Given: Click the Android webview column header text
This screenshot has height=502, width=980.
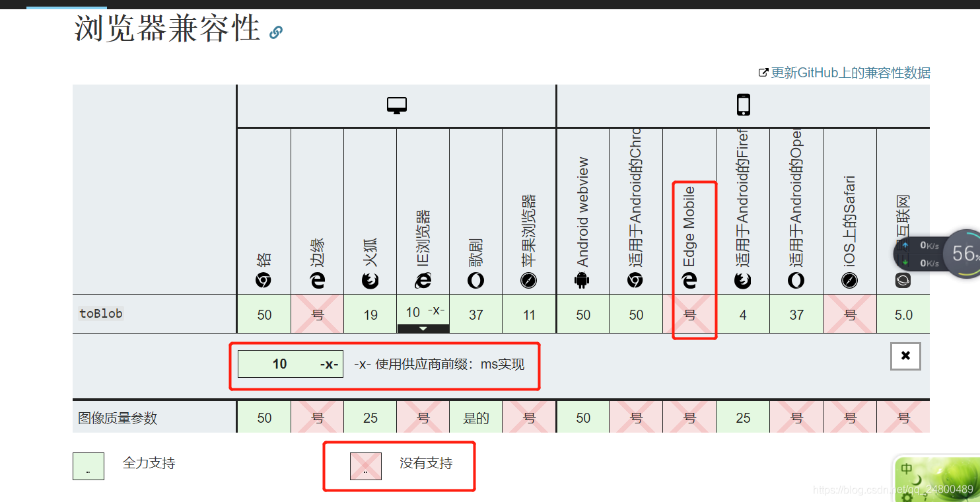Looking at the screenshot, I should pos(582,212).
